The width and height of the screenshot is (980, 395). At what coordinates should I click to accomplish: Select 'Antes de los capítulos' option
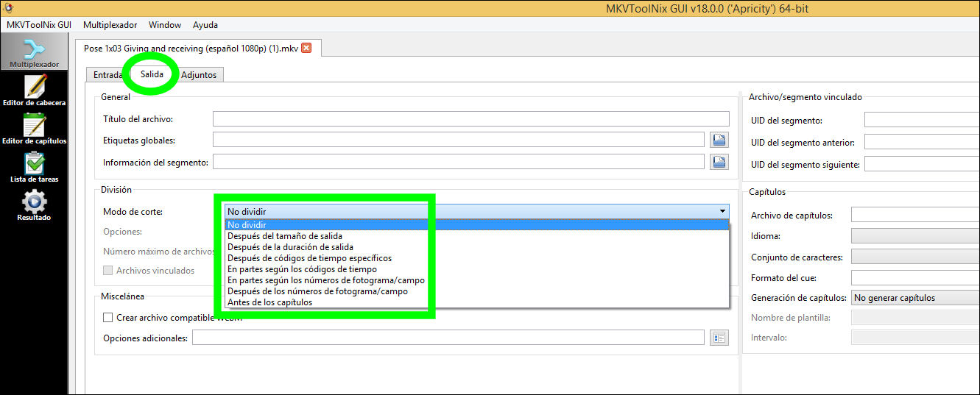269,302
